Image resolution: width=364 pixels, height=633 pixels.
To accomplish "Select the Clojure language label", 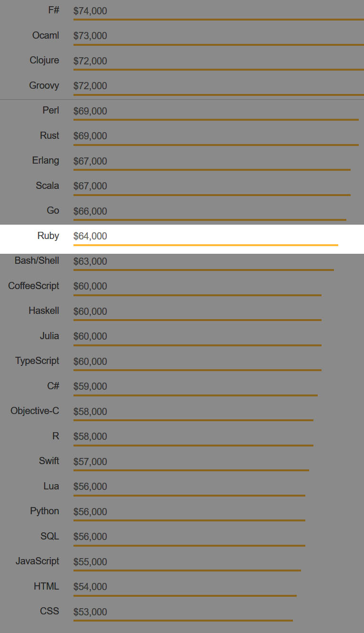I will pos(44,60).
